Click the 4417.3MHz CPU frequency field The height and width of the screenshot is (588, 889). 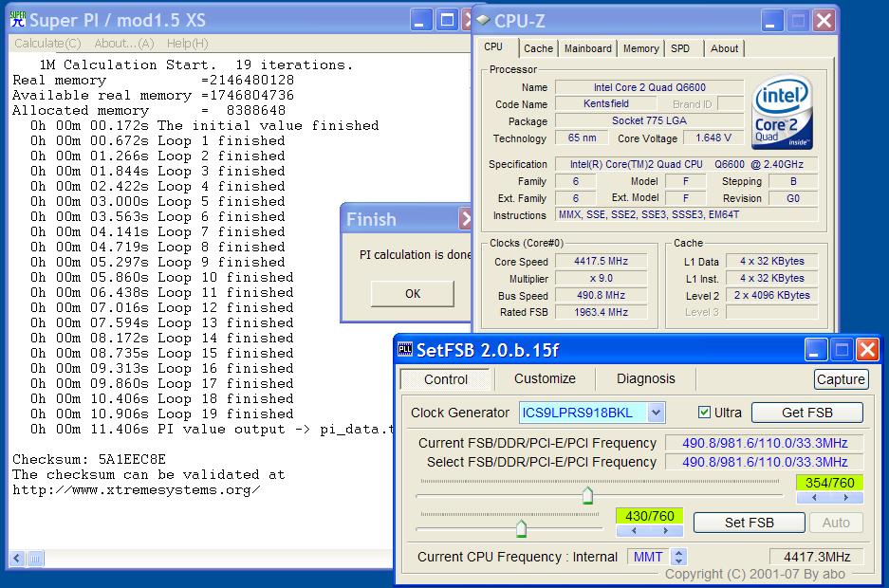point(817,557)
